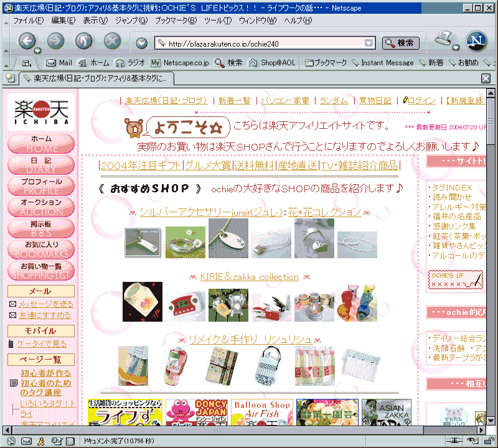Click the KIRIE＆zakka collection link
The width and height of the screenshot is (498, 448).
(x=250, y=277)
